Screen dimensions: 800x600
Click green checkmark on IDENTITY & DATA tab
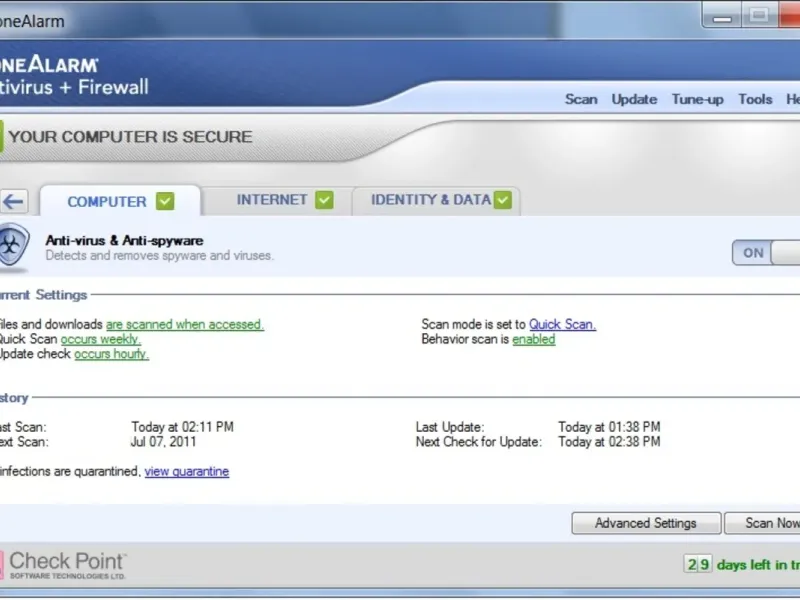tap(503, 199)
